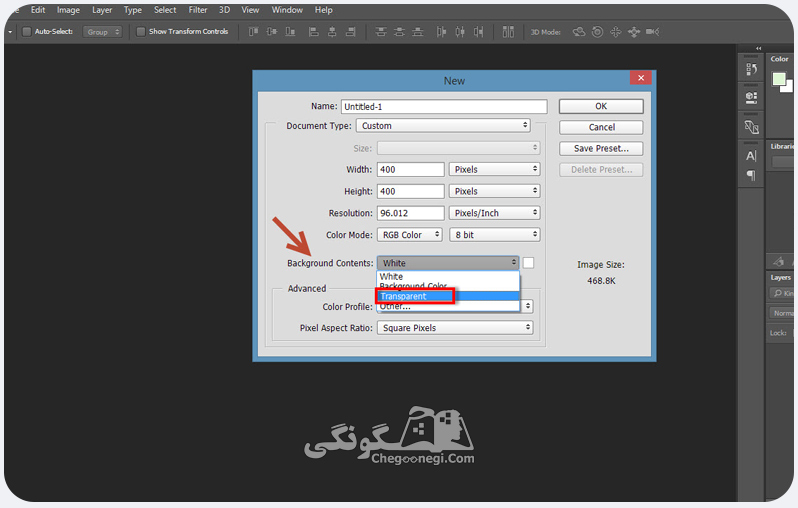Open the Height units Pixels dropdown
Image resolution: width=798 pixels, height=508 pixels.
[x=494, y=191]
